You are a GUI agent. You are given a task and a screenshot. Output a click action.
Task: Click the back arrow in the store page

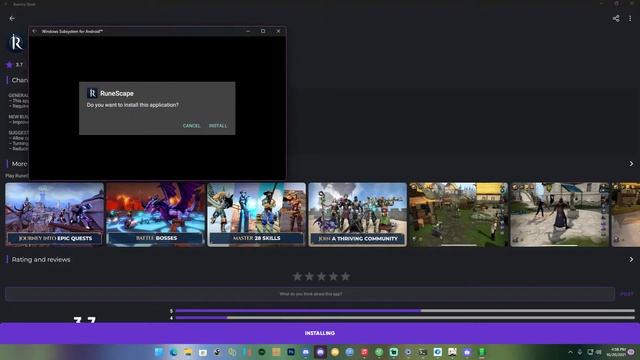tap(12, 18)
